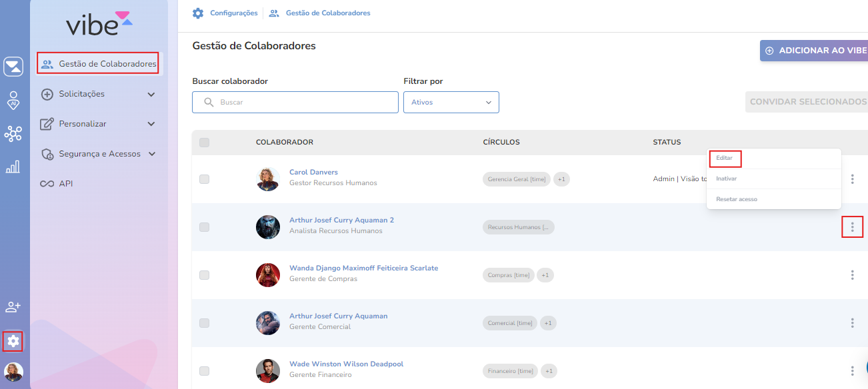Show Wanda Maximoff's +1 extra circles badge
868x389 pixels.
pos(545,275)
